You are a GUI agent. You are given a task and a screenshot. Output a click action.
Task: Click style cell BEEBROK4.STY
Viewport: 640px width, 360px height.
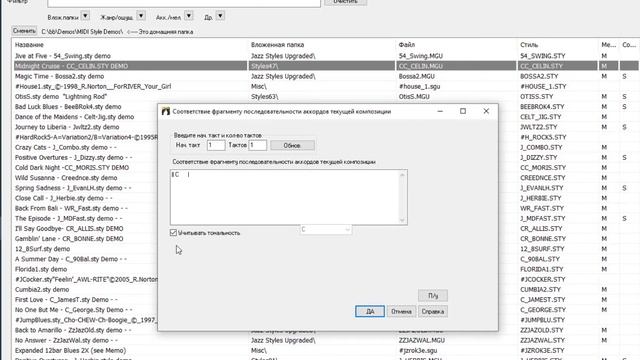542,107
